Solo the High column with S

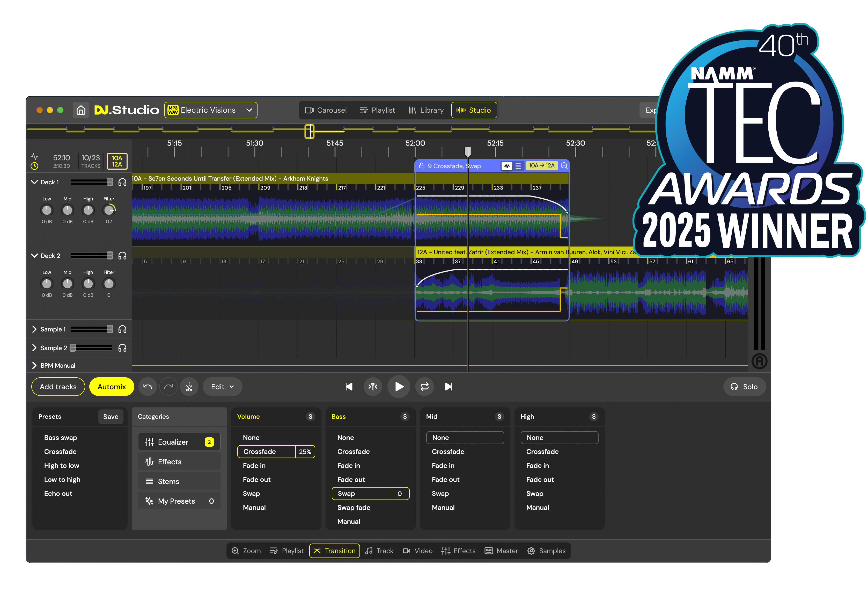(x=594, y=417)
